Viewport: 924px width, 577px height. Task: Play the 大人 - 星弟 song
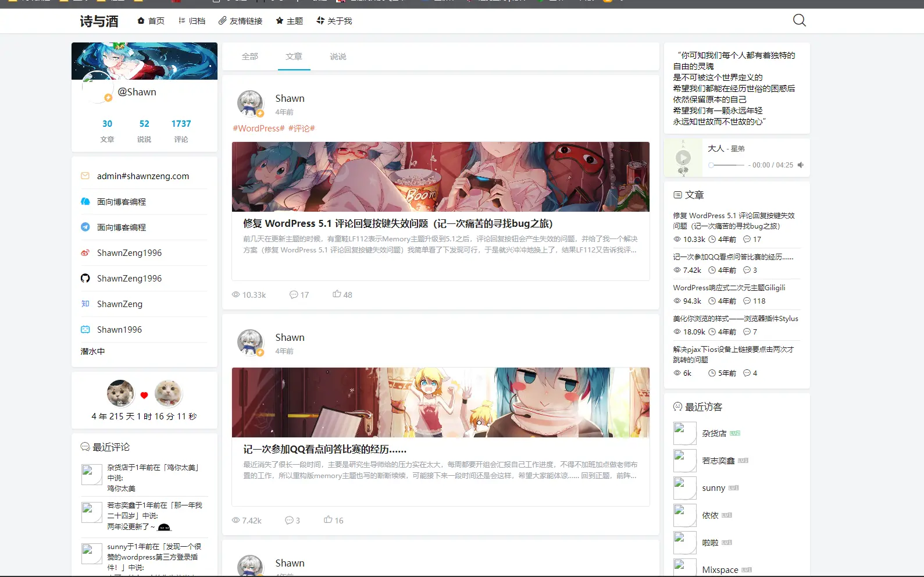pos(683,158)
